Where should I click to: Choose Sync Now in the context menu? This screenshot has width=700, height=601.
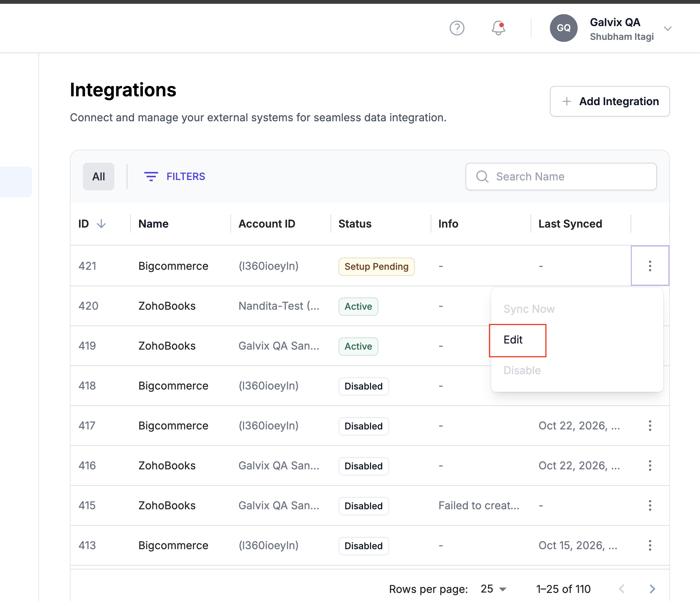529,309
